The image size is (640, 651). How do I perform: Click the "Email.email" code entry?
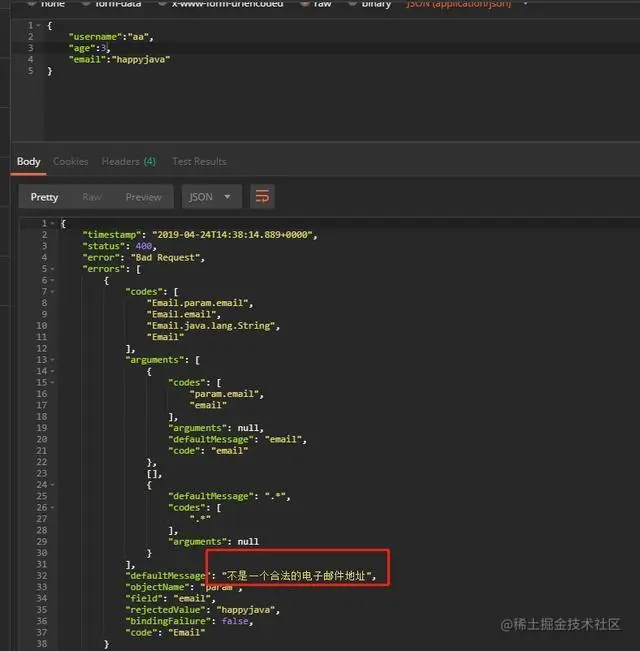pos(183,314)
